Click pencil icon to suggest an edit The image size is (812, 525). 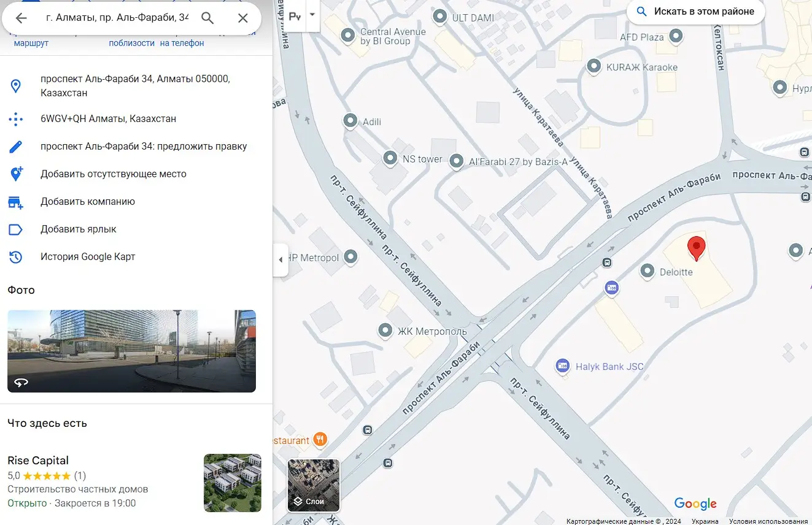pos(15,147)
